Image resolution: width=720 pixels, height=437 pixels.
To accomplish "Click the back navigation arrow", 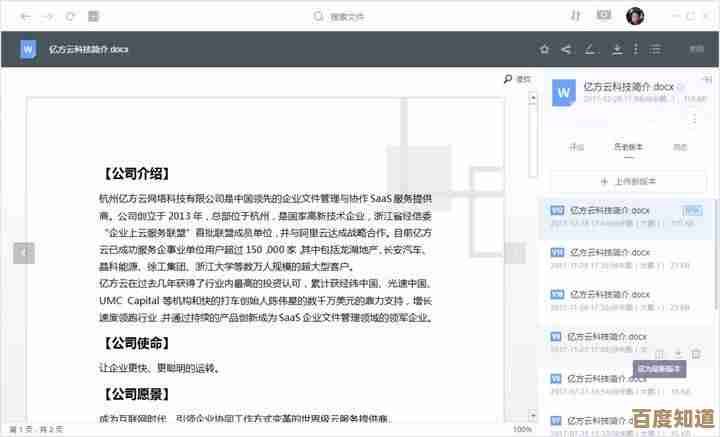I will coord(24,16).
